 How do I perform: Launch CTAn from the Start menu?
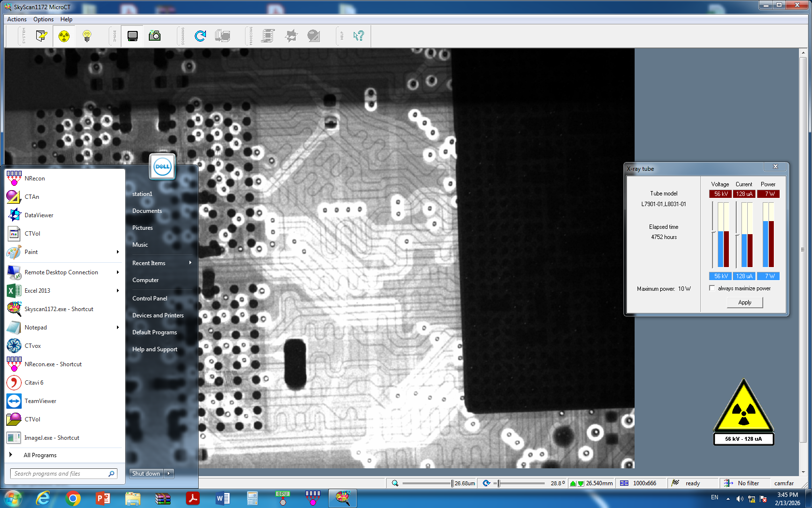tap(32, 197)
